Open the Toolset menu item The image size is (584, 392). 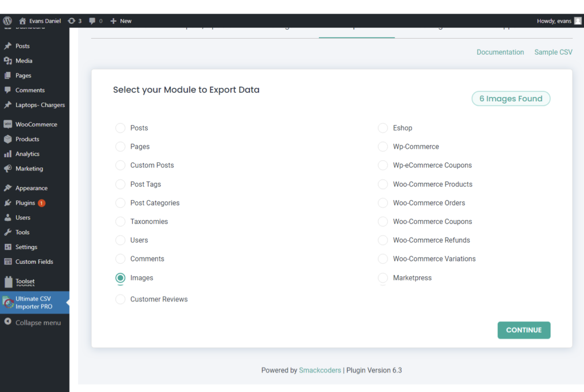point(35,281)
